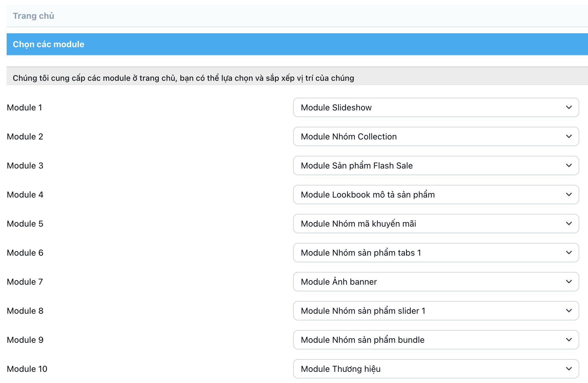The image size is (588, 383).
Task: Click the chevron arrow of Module 3 select
Action: pyautogui.click(x=569, y=165)
